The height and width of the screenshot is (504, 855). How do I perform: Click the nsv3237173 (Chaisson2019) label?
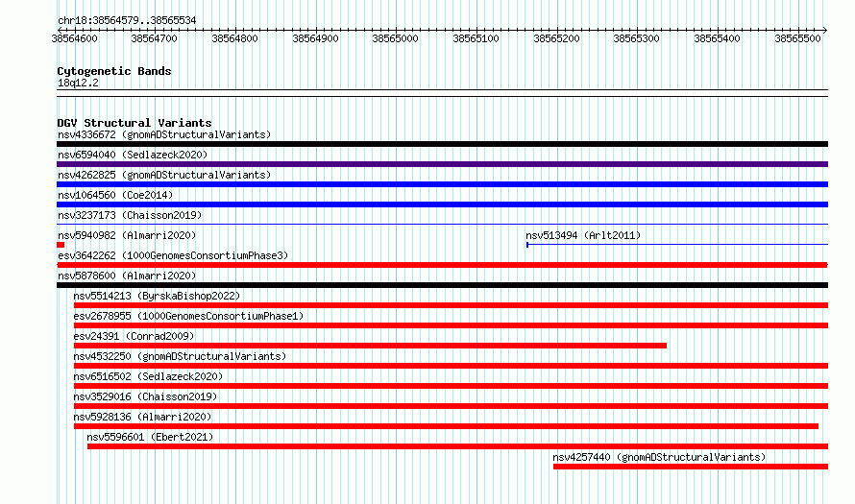pos(130,215)
